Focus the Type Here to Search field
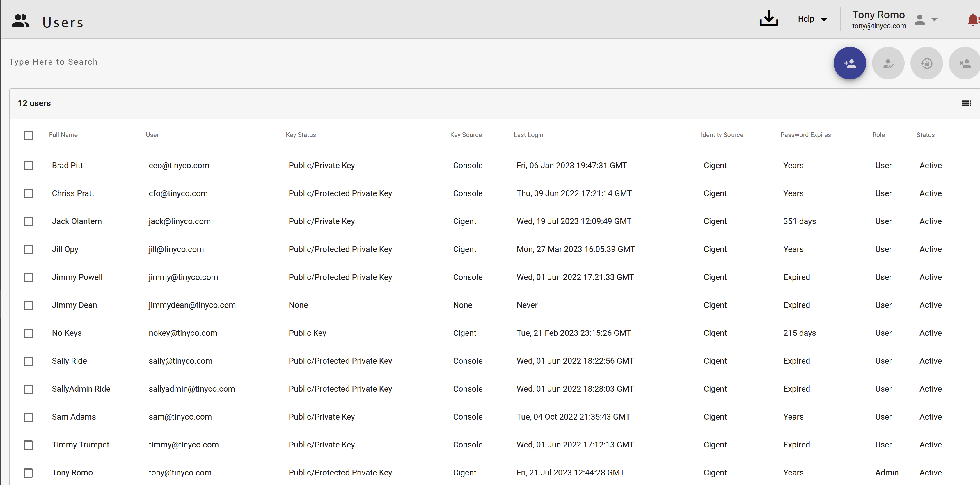 pos(405,62)
